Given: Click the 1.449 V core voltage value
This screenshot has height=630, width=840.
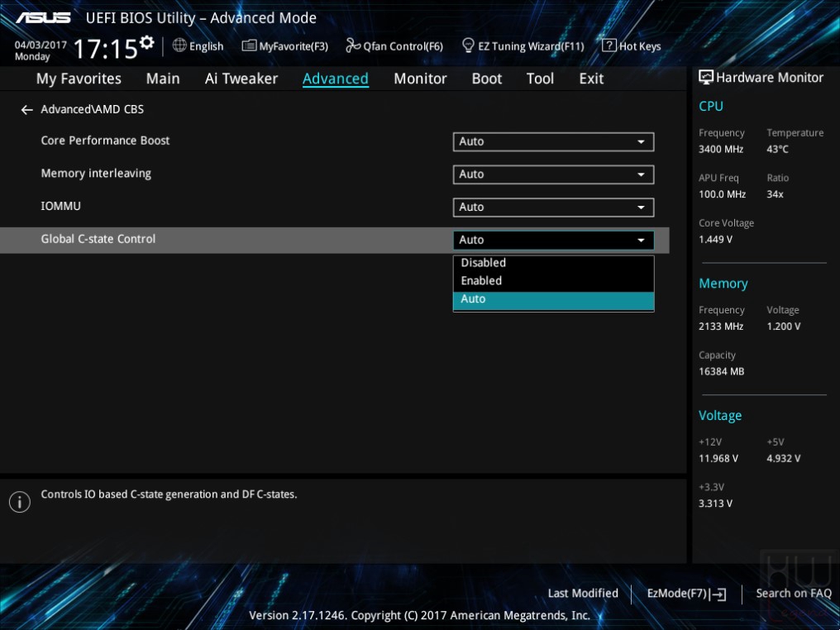Looking at the screenshot, I should 715,240.
